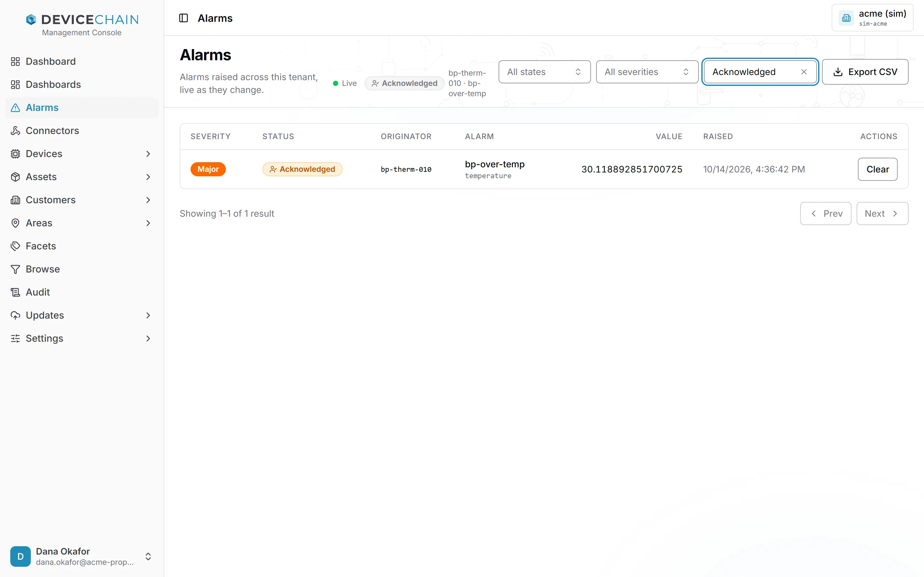
Task: Open the Connectors plug icon
Action: point(15,130)
